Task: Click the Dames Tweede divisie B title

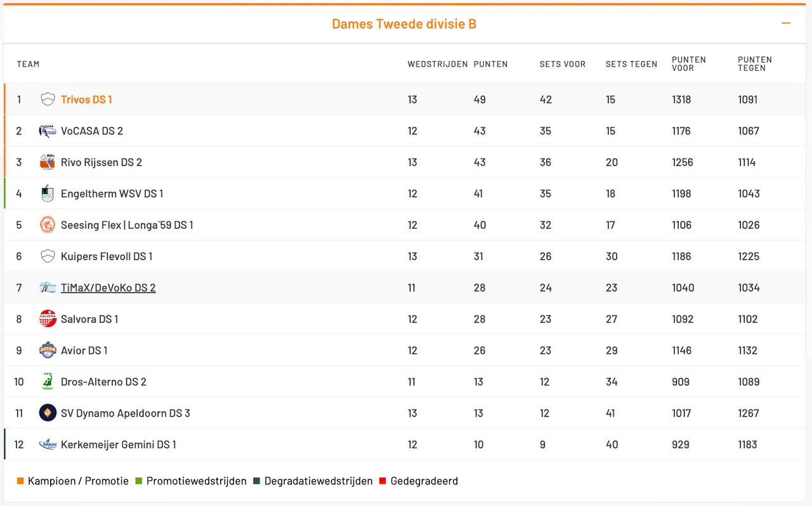Action: point(404,24)
